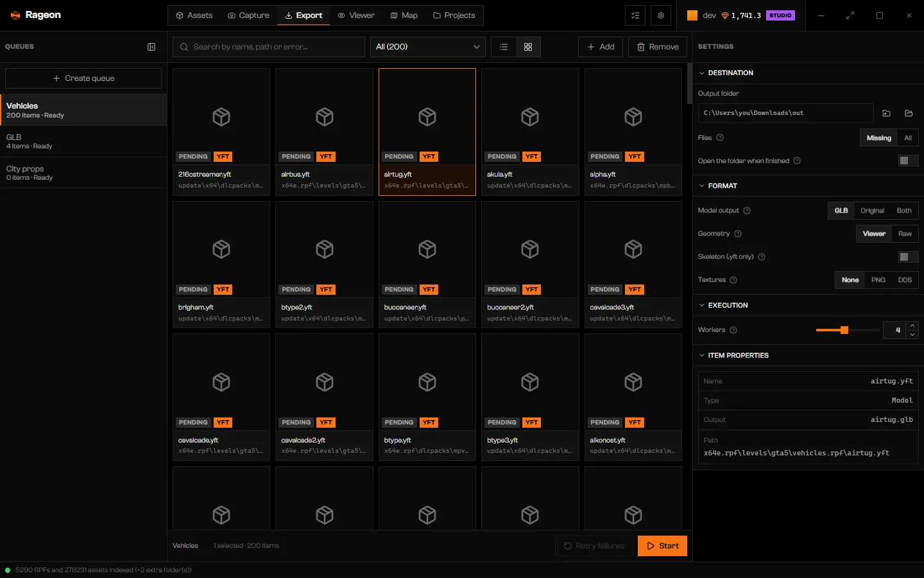Open the All (200) filter dropdown
924x578 pixels.
[427, 47]
